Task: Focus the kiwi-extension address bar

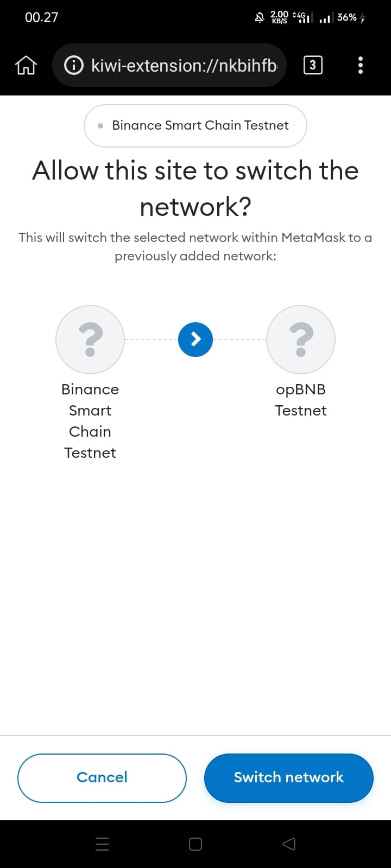Action: click(185, 66)
